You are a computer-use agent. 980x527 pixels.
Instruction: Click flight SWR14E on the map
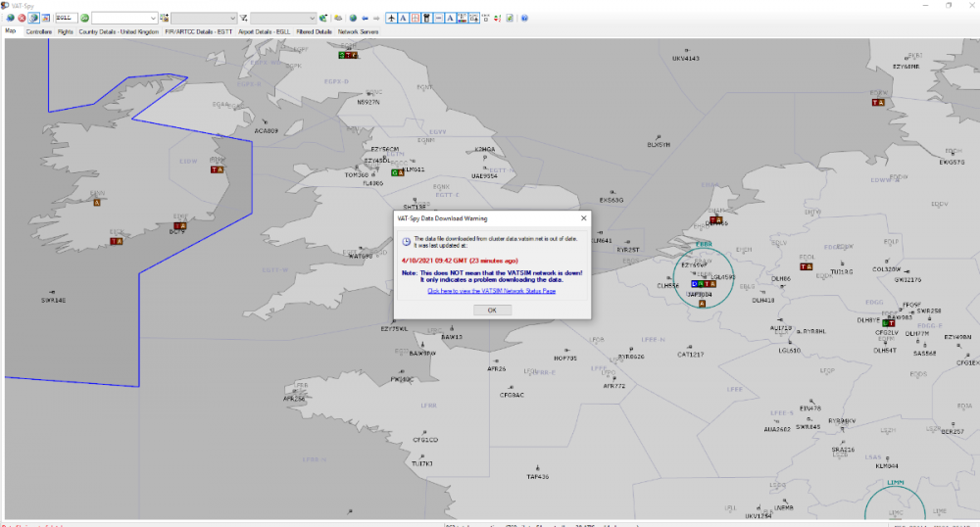click(53, 300)
